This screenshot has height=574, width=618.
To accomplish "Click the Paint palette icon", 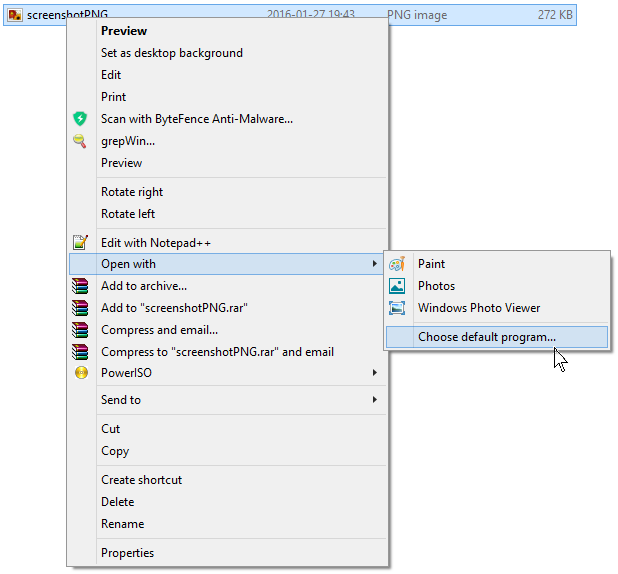I will coord(397,264).
